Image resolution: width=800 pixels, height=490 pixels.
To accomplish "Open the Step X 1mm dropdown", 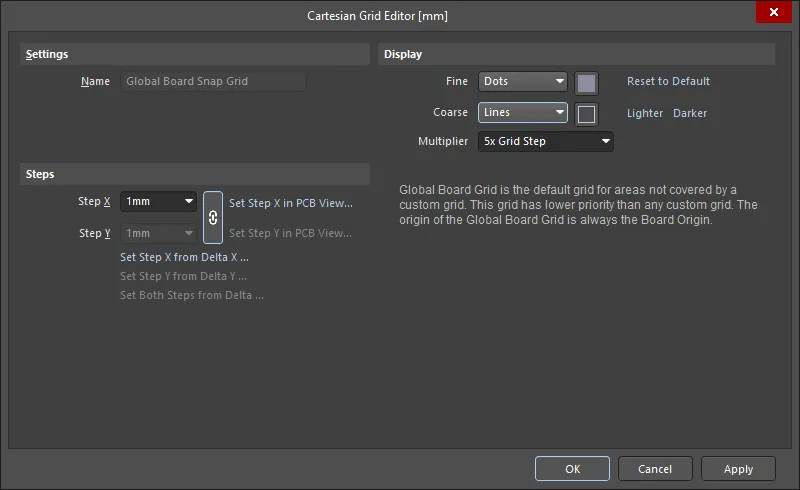I will pos(158,202).
